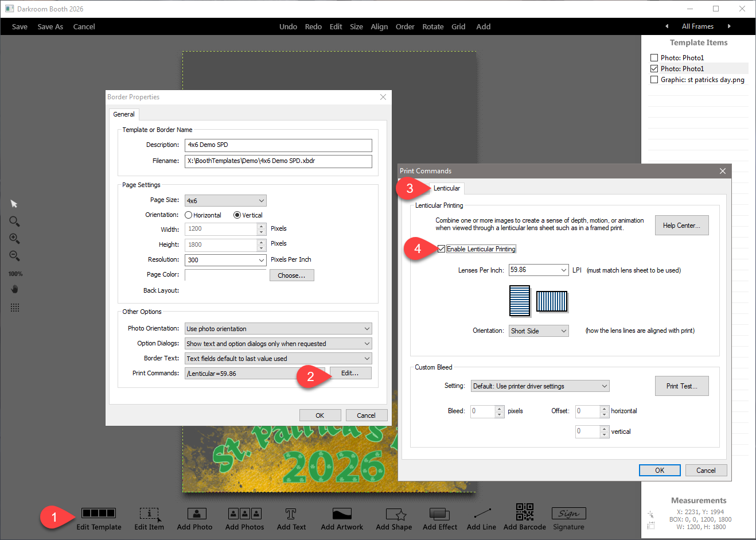The image size is (756, 540).
Task: Open the Align menu
Action: point(379,26)
